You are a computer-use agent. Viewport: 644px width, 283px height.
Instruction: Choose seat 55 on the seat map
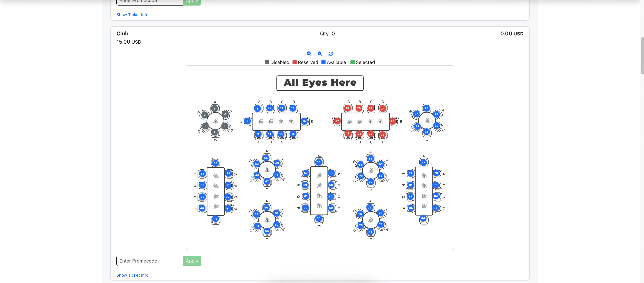point(318,162)
